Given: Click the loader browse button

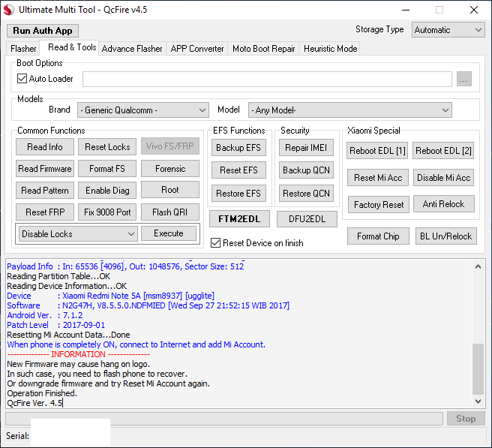Looking at the screenshot, I should (464, 79).
